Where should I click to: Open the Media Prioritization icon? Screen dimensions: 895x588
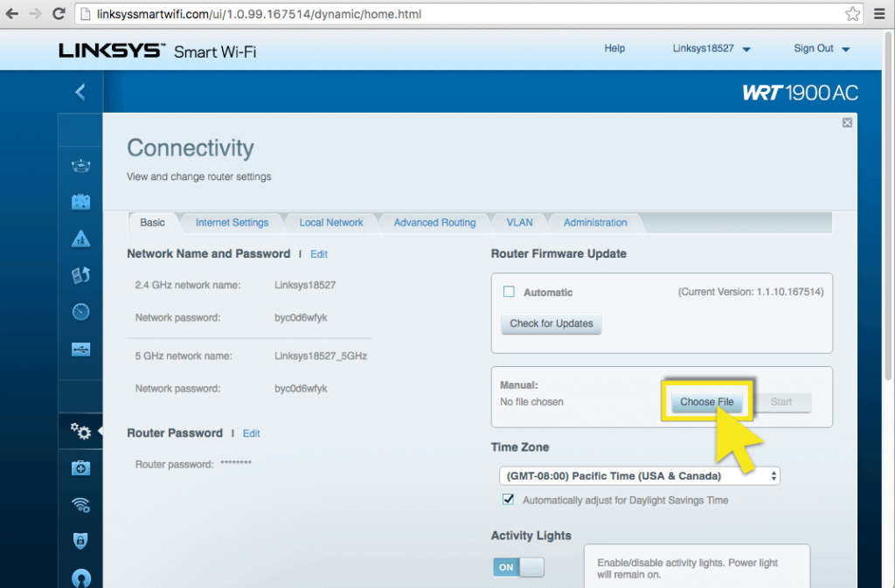coord(80,275)
